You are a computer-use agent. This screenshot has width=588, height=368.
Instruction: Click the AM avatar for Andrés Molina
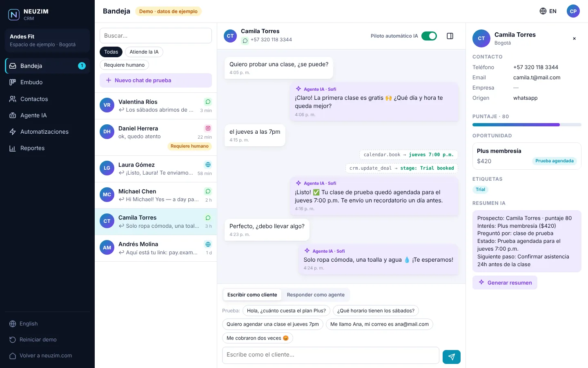[107, 247]
